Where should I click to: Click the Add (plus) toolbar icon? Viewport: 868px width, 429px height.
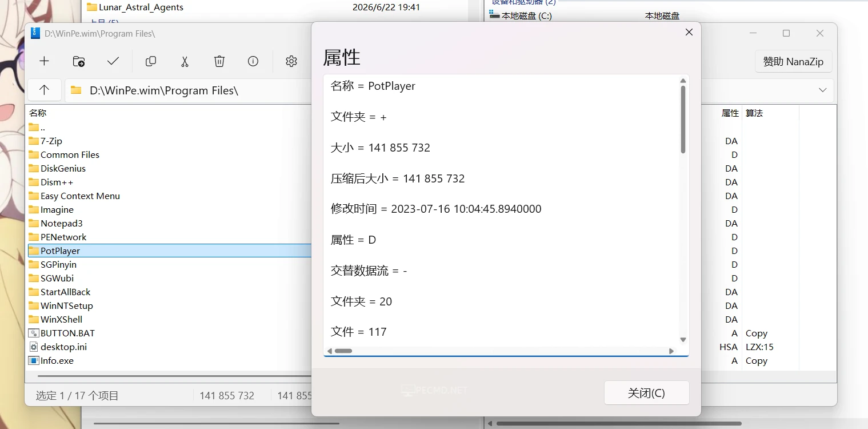point(44,61)
